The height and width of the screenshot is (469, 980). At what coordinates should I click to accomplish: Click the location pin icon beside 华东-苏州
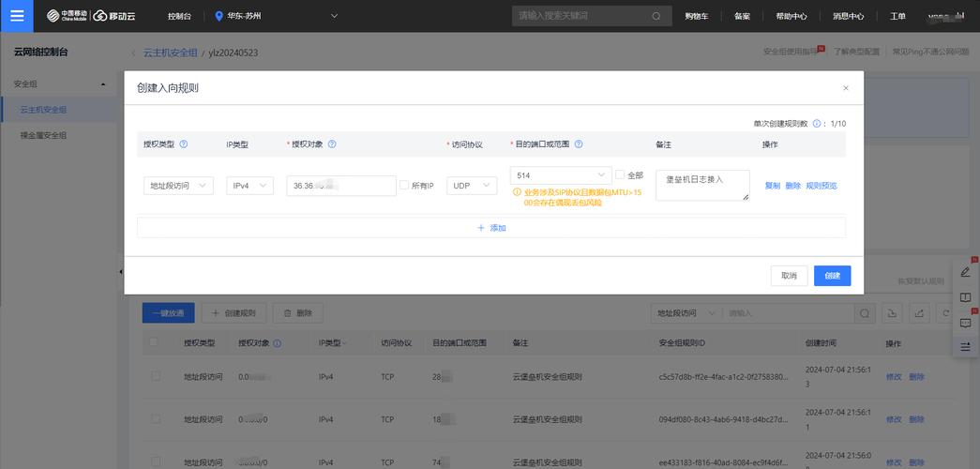219,16
